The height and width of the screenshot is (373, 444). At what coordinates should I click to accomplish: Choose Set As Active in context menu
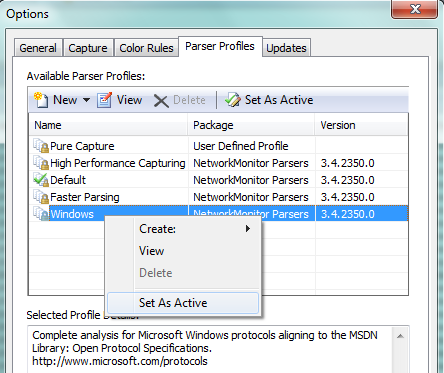pos(183,303)
